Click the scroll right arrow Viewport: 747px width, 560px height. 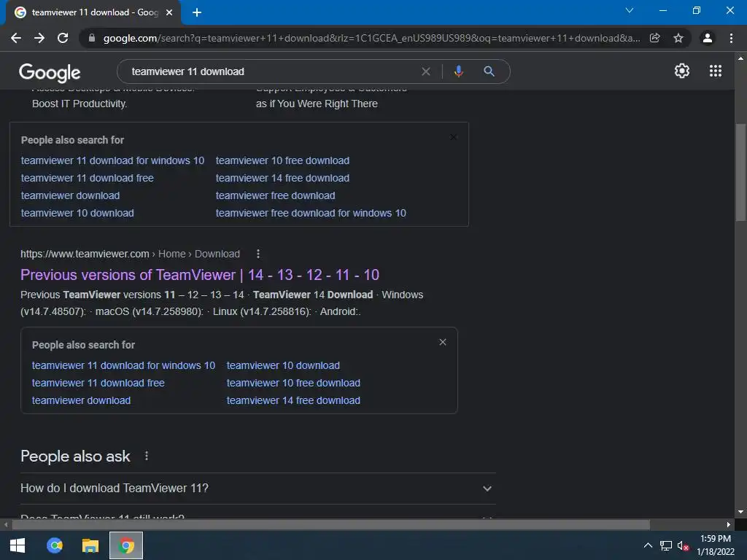coord(729,525)
